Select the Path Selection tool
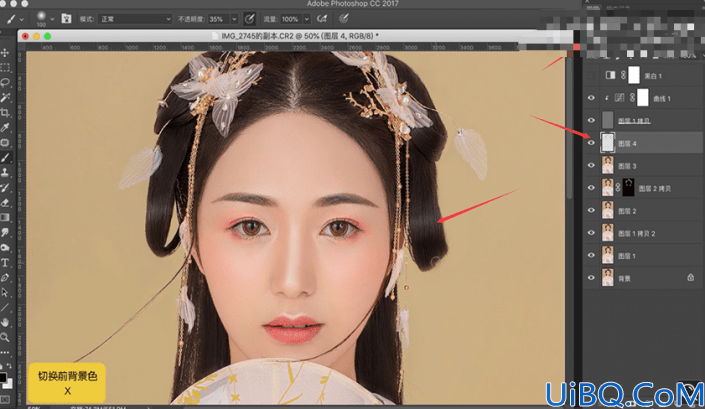The height and width of the screenshot is (409, 705). pyautogui.click(x=5, y=292)
